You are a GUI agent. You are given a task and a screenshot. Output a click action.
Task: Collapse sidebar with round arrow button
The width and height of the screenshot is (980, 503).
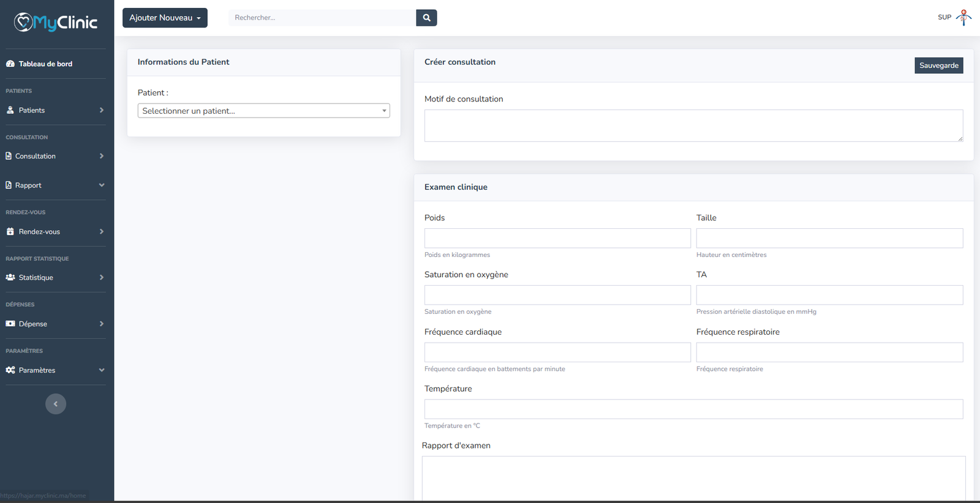pos(56,404)
